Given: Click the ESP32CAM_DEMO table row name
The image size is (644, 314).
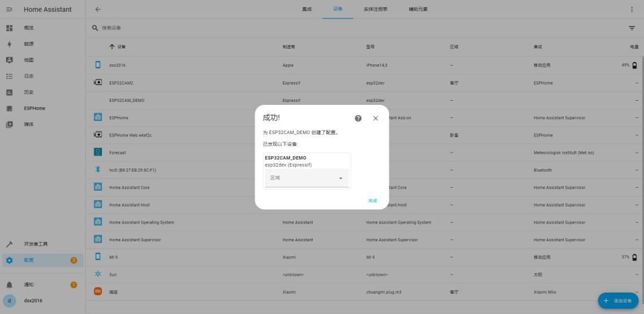Looking at the screenshot, I should [x=127, y=100].
